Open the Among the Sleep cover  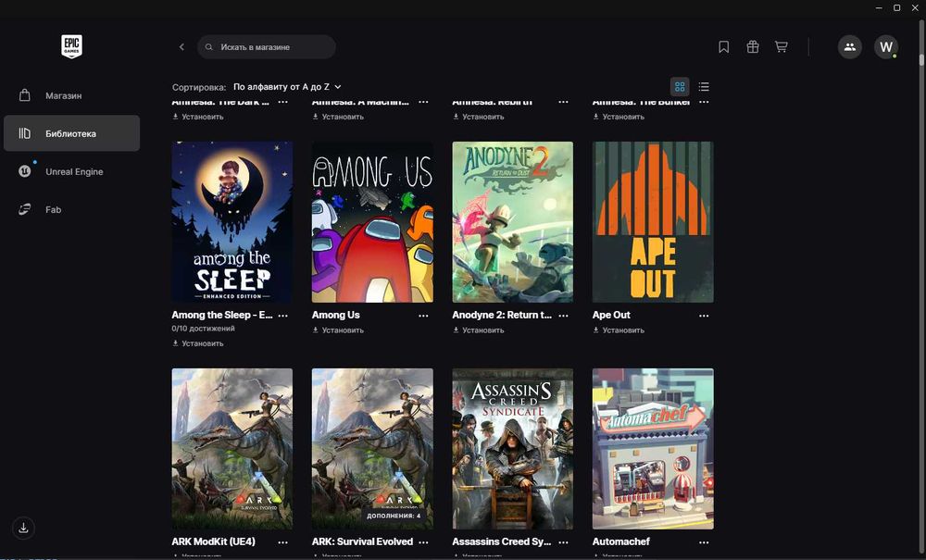click(x=232, y=222)
